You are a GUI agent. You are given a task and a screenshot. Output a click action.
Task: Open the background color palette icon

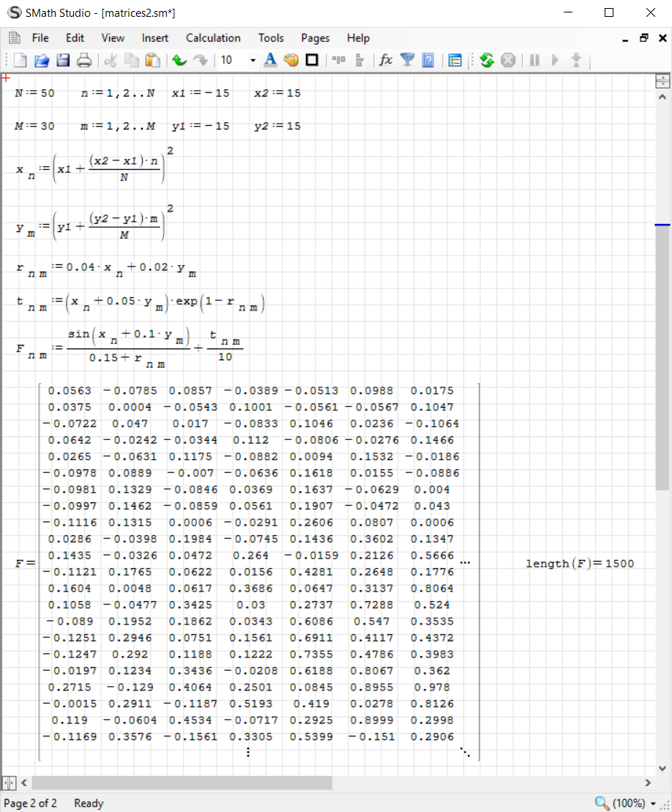pos(291,61)
